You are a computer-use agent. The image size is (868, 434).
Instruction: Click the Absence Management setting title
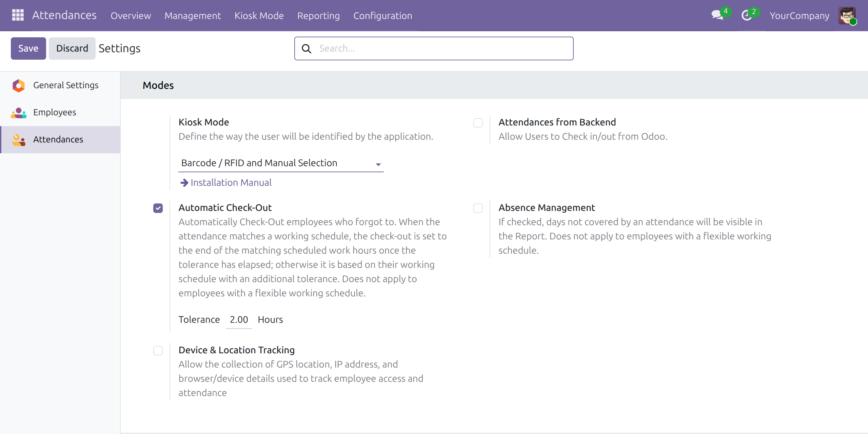click(x=547, y=208)
